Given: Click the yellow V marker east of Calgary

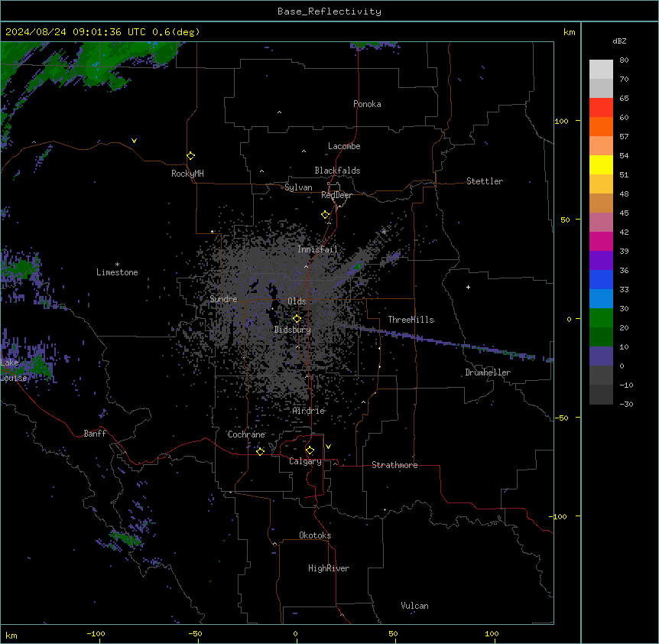Looking at the screenshot, I should point(328,447).
